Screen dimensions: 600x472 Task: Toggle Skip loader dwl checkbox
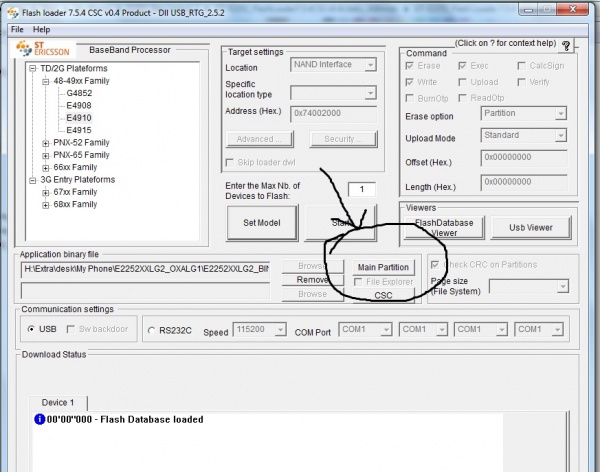click(230, 163)
